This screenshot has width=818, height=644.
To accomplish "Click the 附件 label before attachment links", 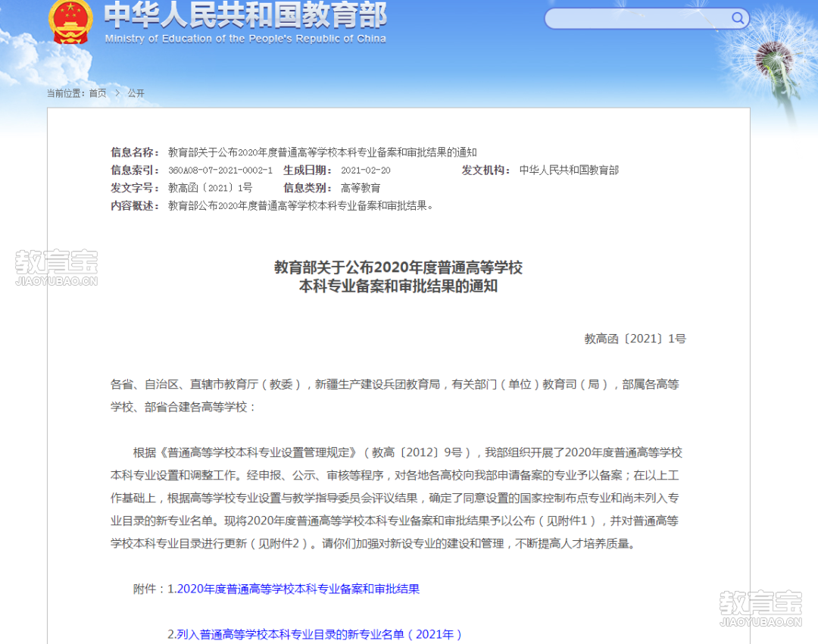I will pos(148,589).
